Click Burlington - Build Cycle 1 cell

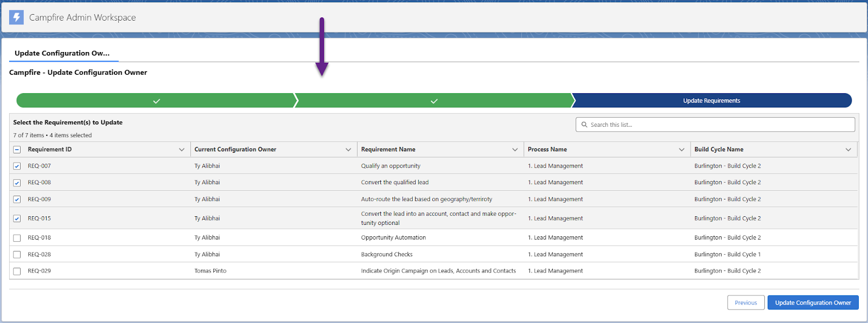pyautogui.click(x=727, y=254)
